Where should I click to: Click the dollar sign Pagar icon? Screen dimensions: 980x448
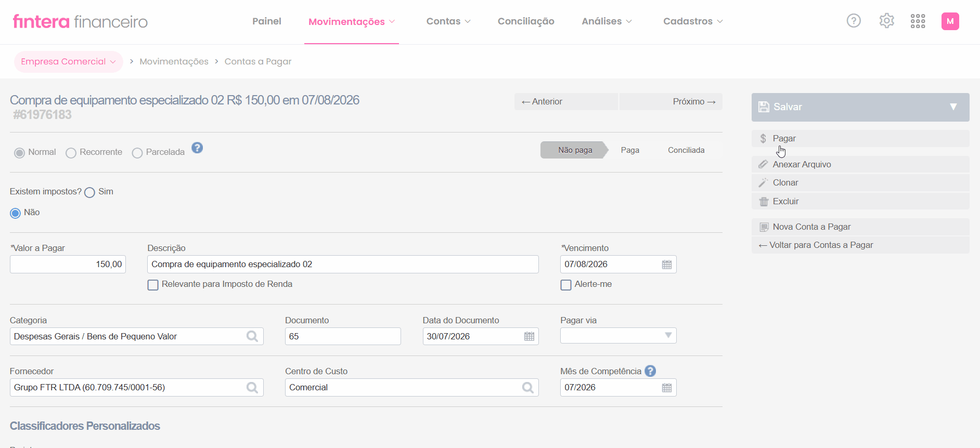763,138
